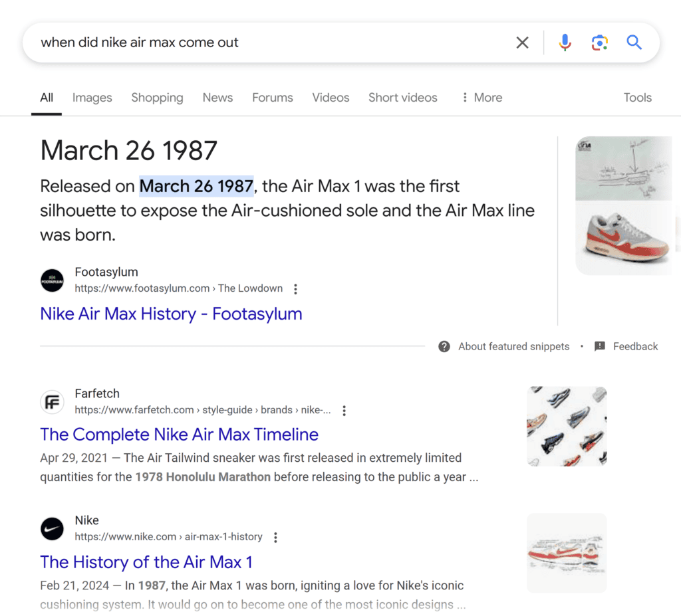Image resolution: width=681 pixels, height=616 pixels.
Task: Visit The Complete Nike Air Max Timeline
Action: tap(179, 434)
